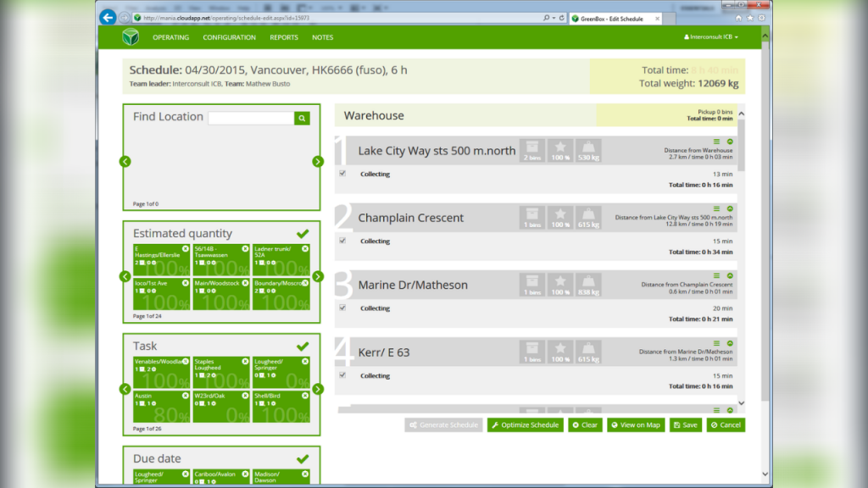The height and width of the screenshot is (488, 868).
Task: Click the browser back arrow button
Action: [x=108, y=17]
